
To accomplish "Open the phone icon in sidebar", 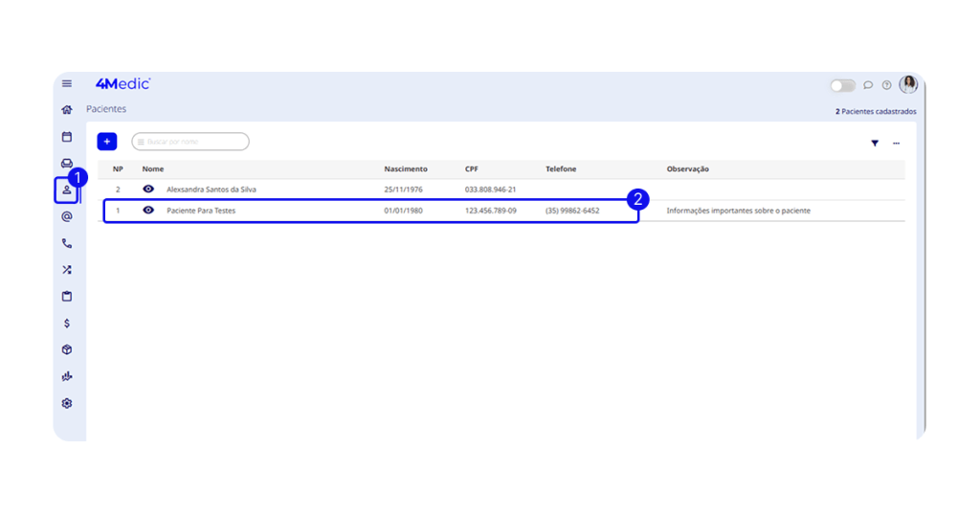I will tap(67, 243).
